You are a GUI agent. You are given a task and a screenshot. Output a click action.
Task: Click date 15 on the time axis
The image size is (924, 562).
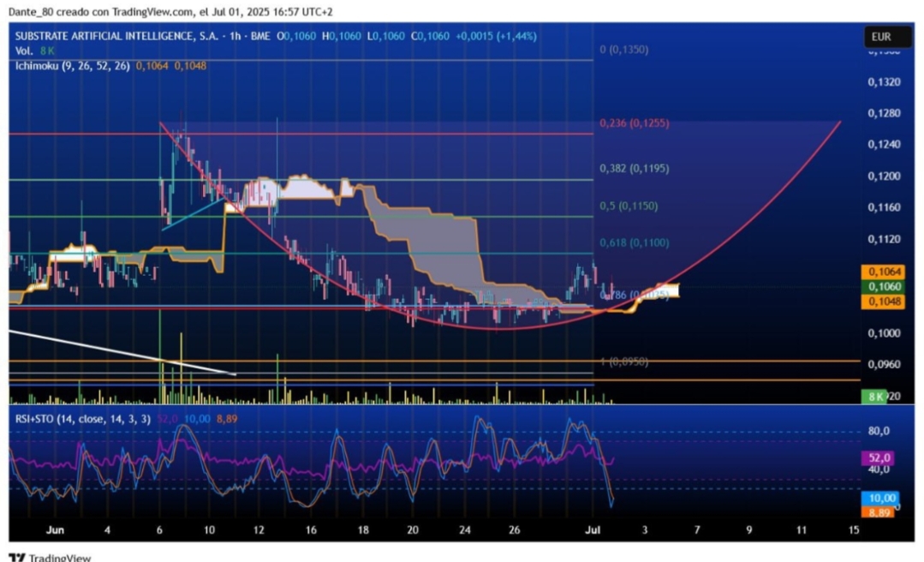tap(853, 529)
